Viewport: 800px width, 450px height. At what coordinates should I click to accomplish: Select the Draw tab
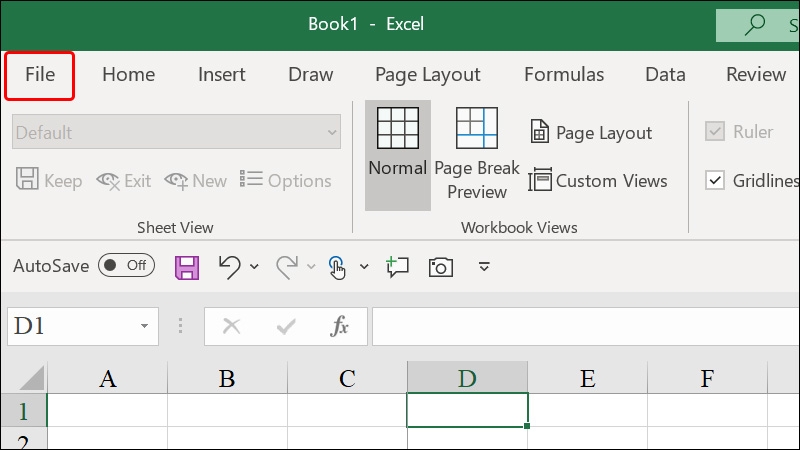[x=310, y=75]
